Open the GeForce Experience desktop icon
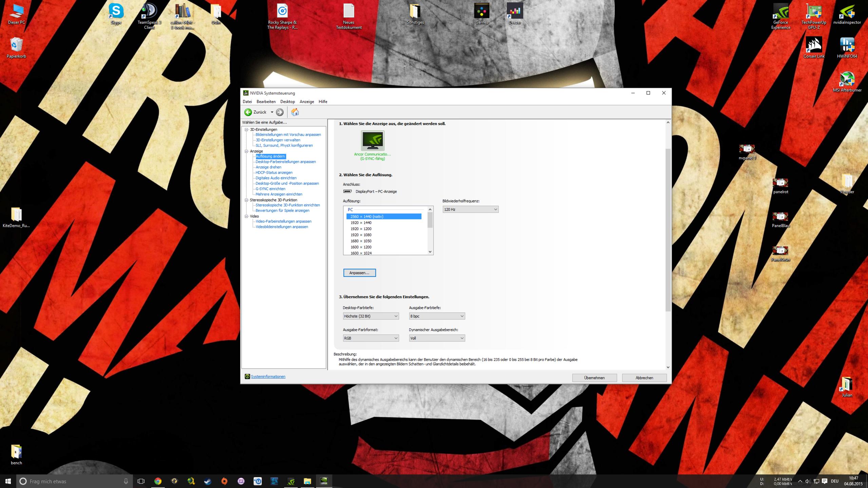This screenshot has height=488, width=868. 780,12
